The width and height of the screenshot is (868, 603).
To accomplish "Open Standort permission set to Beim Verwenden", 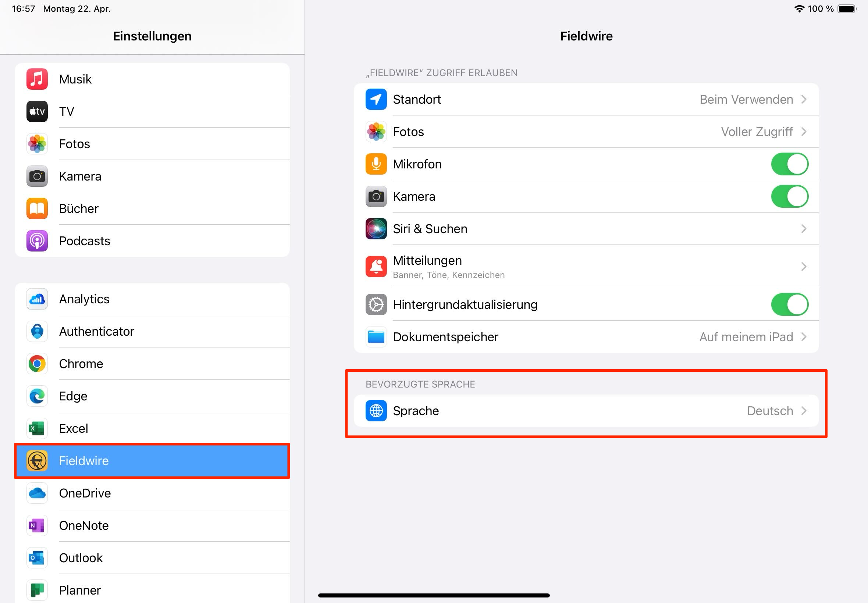I will tap(586, 99).
